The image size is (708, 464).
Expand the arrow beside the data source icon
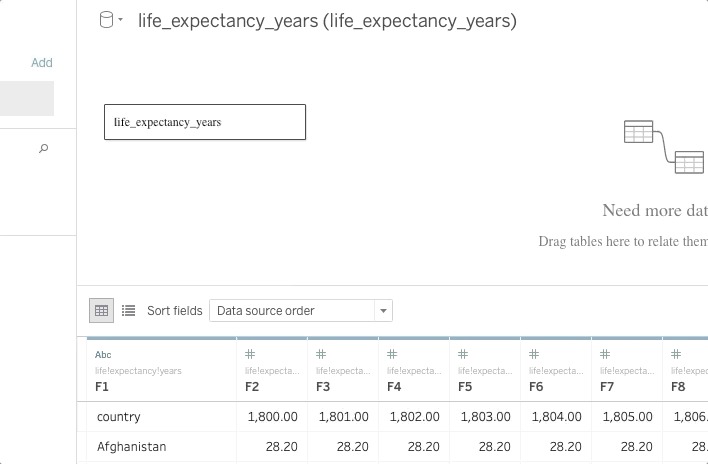[121, 21]
